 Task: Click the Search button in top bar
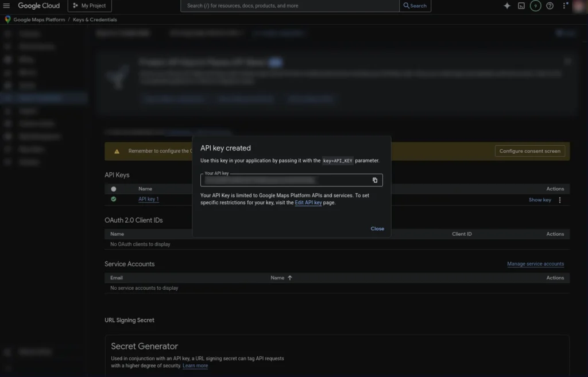(415, 6)
